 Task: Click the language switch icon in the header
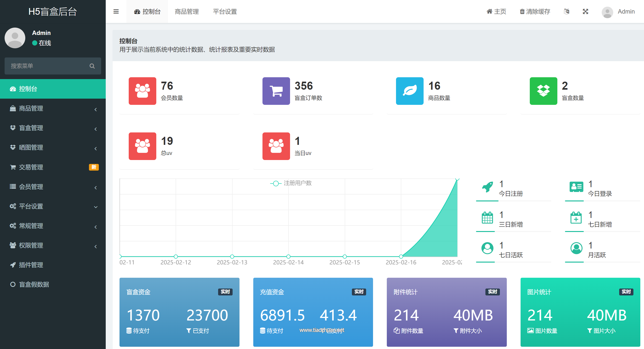pyautogui.click(x=567, y=11)
